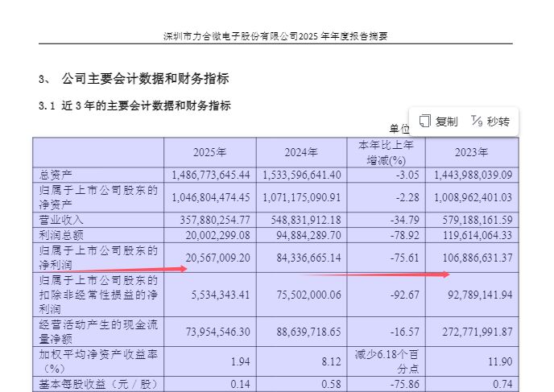The width and height of the screenshot is (554, 392).
Task: Click the value 20,567,009.20
Action: click(217, 258)
